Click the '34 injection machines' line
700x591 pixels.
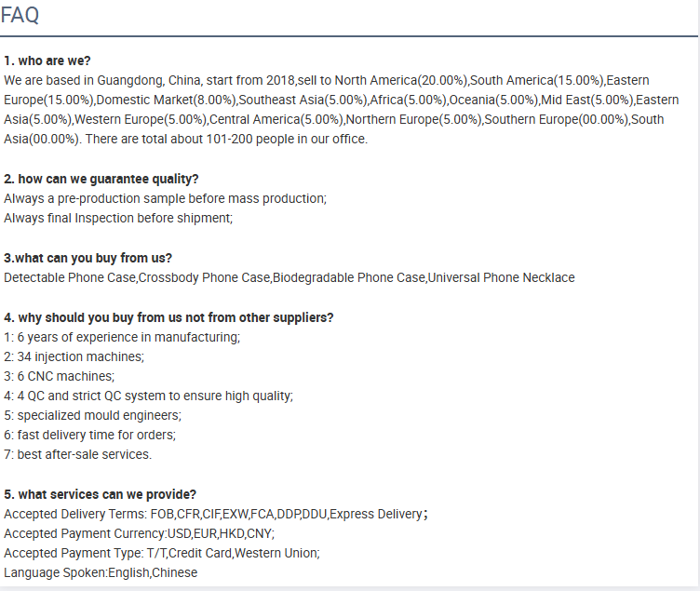(x=74, y=356)
